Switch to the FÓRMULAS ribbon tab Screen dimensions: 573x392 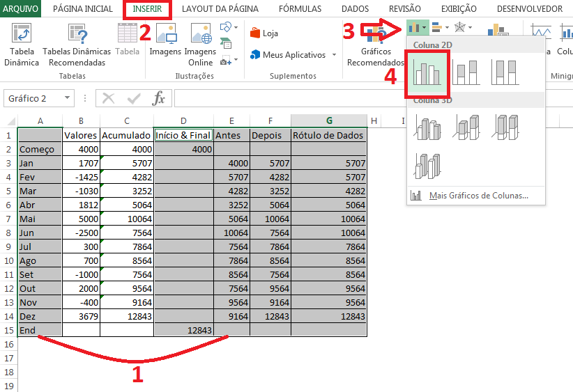300,9
